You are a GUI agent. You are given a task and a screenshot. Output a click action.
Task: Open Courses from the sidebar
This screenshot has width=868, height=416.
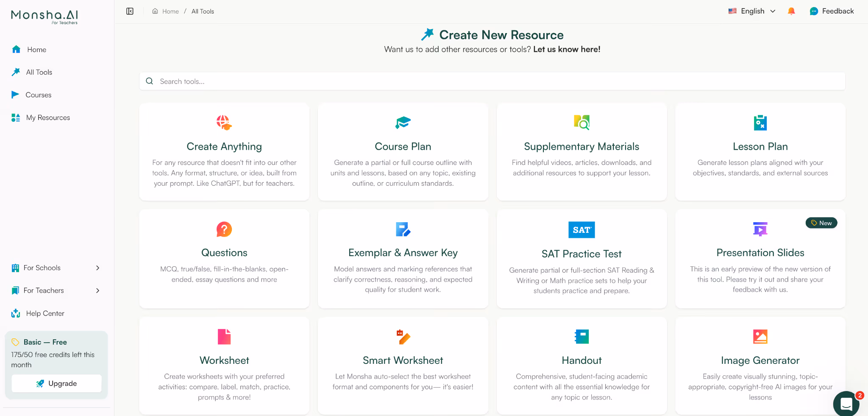click(39, 95)
